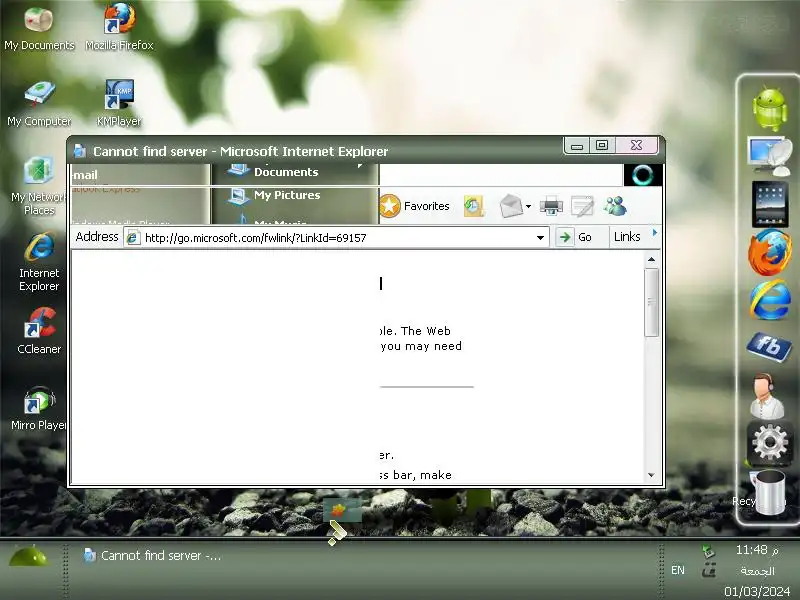The height and width of the screenshot is (600, 800).
Task: Launch KMPlayer desktop shortcut
Action: pos(119,103)
